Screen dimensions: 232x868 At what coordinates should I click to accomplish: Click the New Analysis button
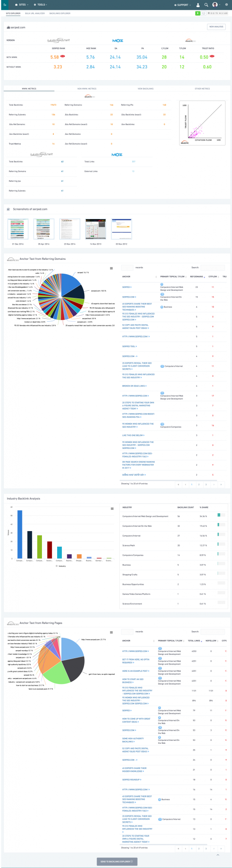[216, 27]
